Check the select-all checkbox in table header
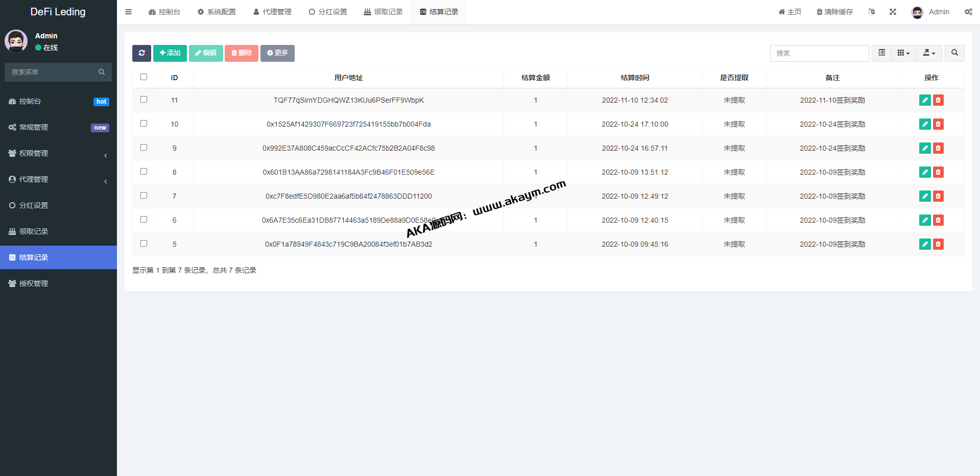 point(144,77)
